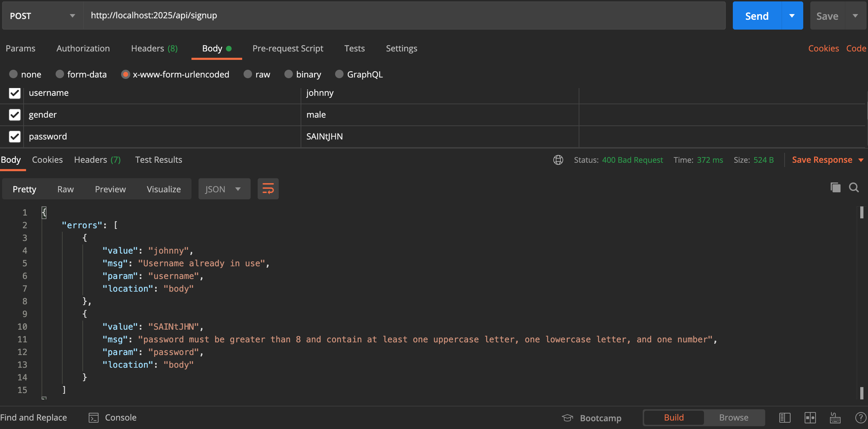Click the network/proxy globe icon
Image resolution: width=868 pixels, height=429 pixels.
pyautogui.click(x=558, y=160)
